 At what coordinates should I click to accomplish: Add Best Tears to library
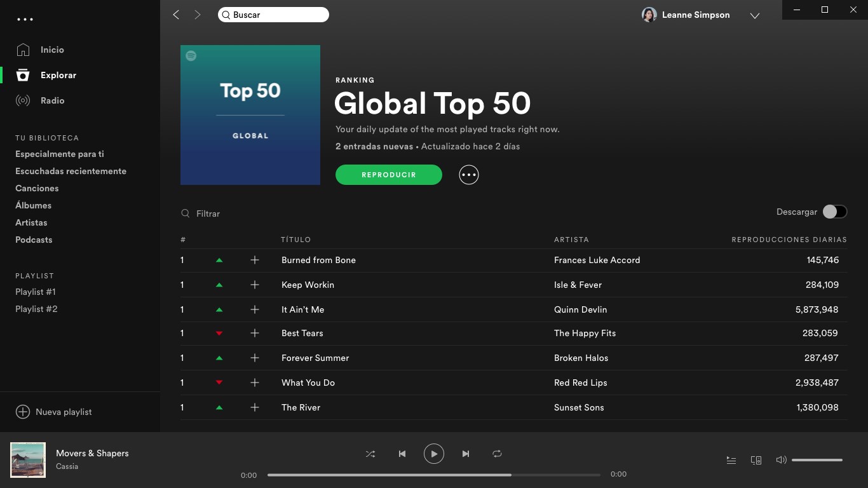[x=255, y=333]
